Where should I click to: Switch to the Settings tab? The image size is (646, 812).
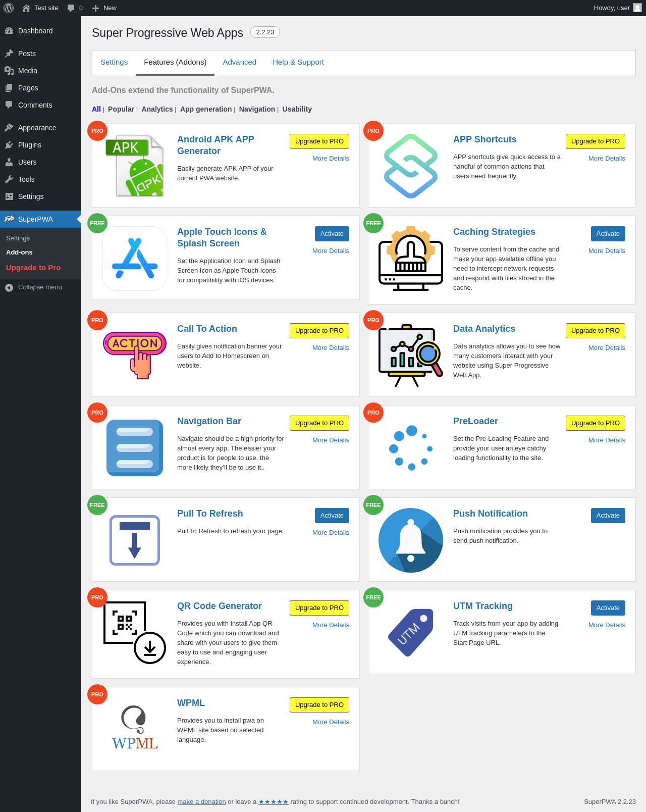click(x=114, y=62)
